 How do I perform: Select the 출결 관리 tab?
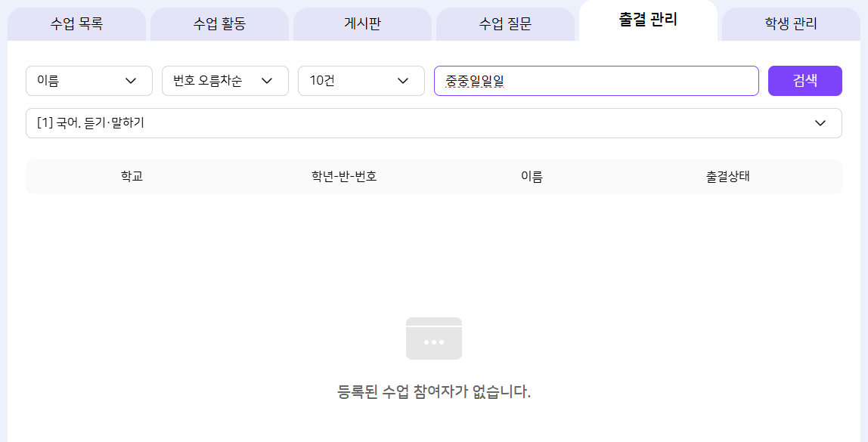[x=648, y=20]
